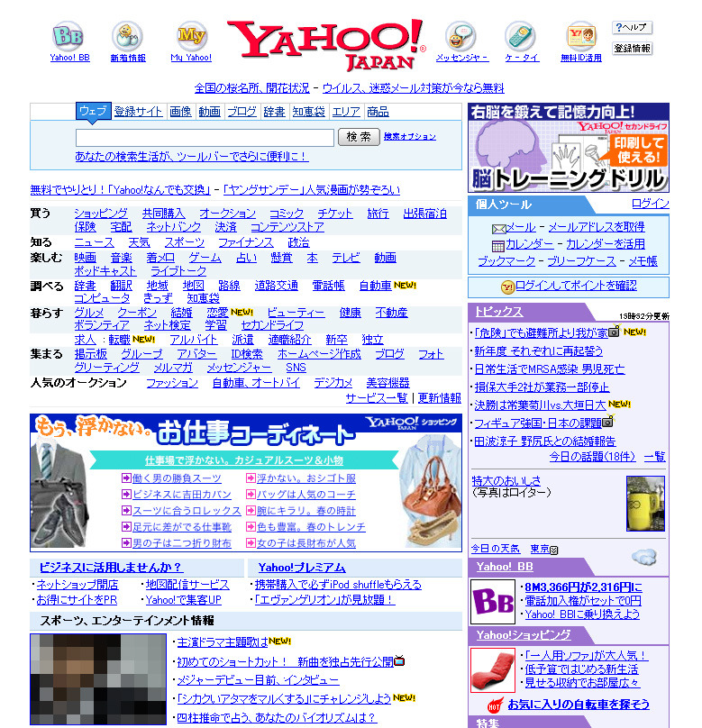Switch to the 辞書 search tab

point(274,112)
